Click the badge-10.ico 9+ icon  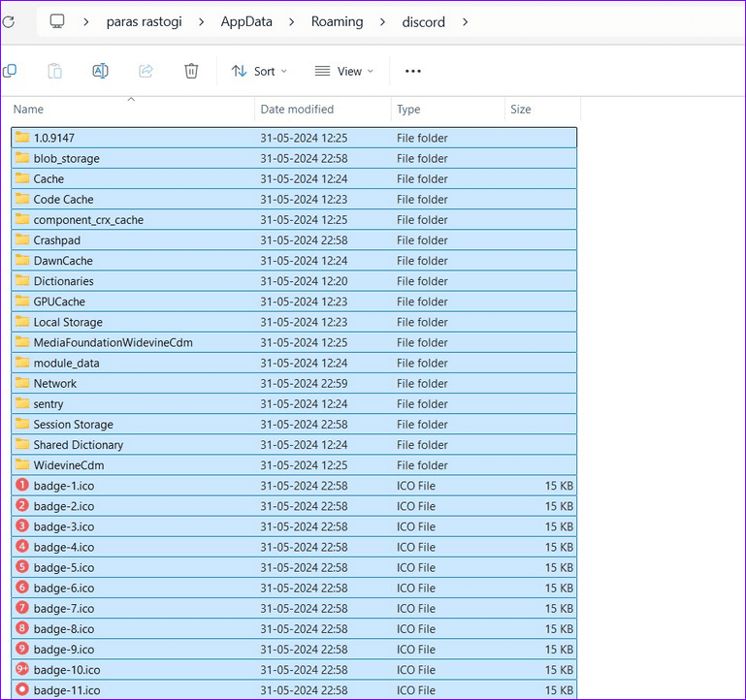(x=22, y=669)
